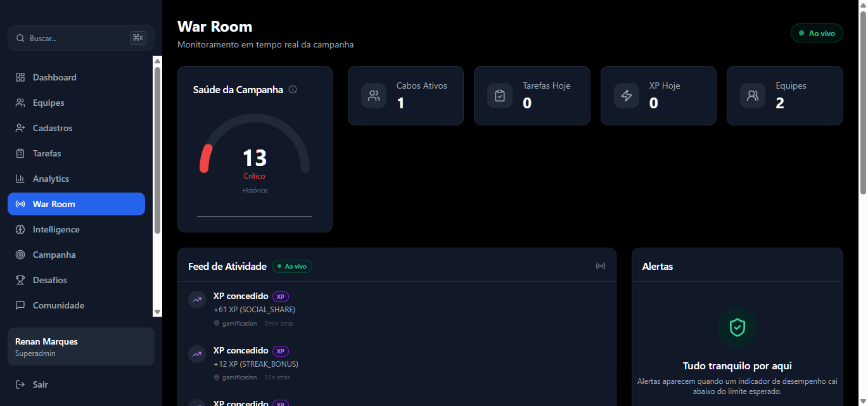Click info icon beside Saúde da Campanha
The width and height of the screenshot is (868, 406).
point(293,89)
